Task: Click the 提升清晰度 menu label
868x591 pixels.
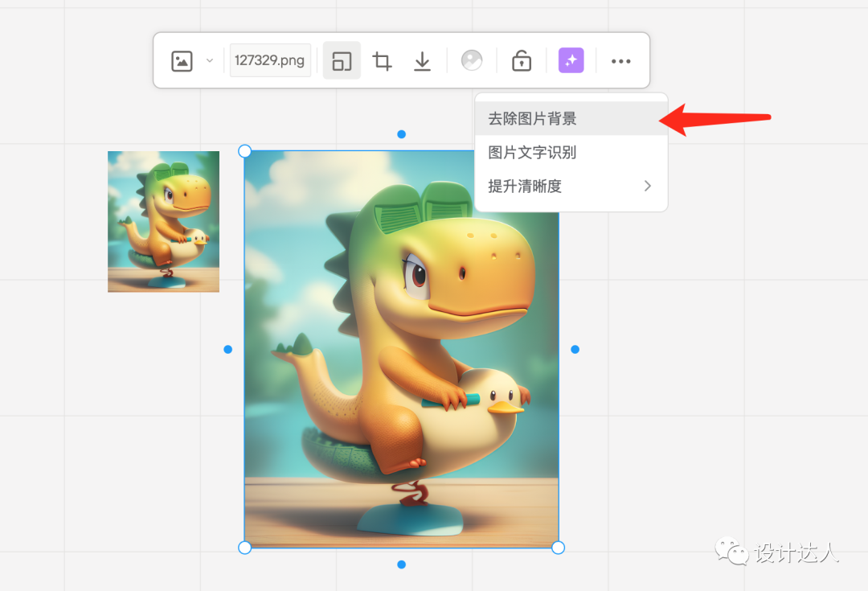Action: [x=525, y=187]
